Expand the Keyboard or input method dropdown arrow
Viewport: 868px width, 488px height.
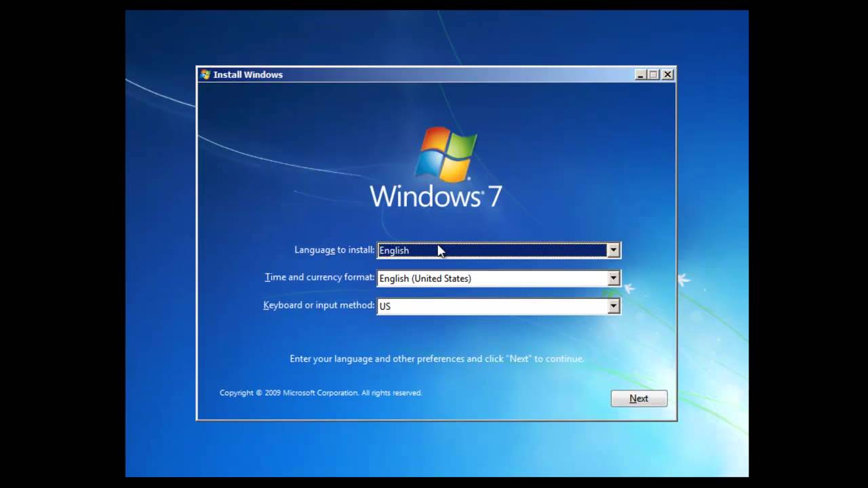613,306
